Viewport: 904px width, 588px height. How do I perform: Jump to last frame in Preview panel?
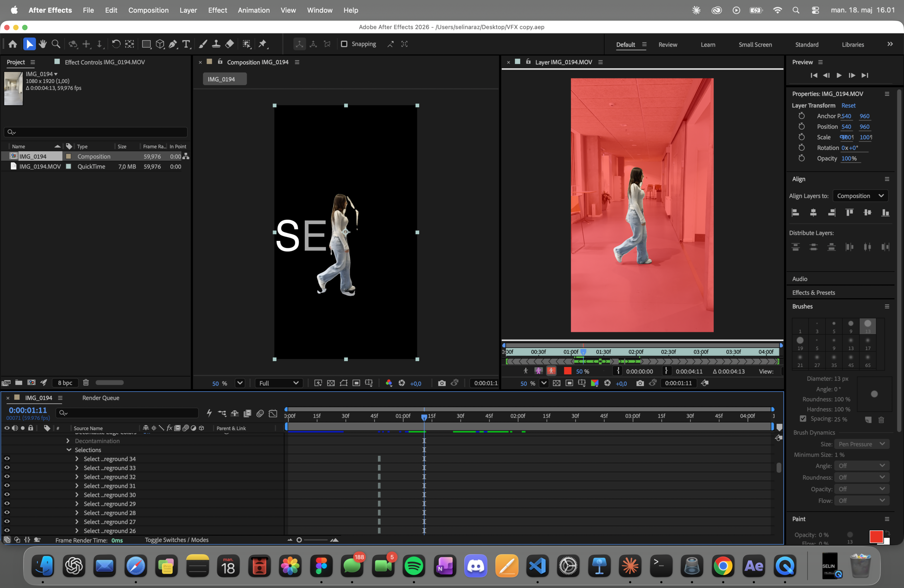(865, 75)
